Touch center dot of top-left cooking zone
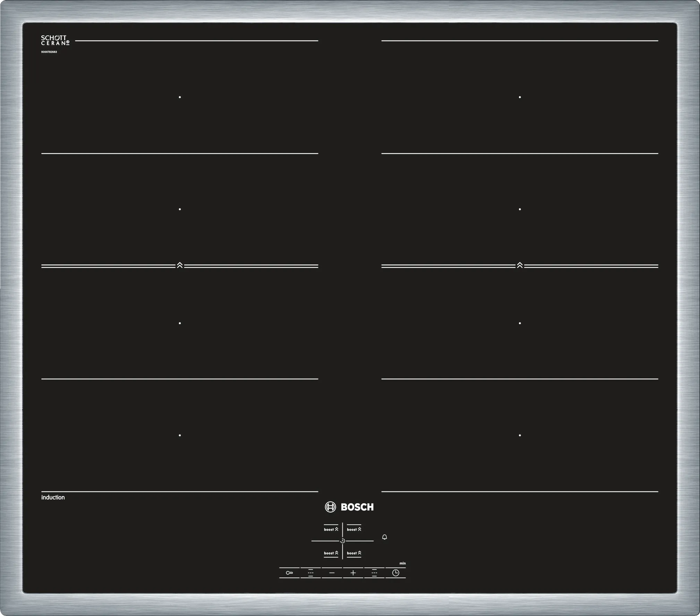The height and width of the screenshot is (616, 700). (180, 97)
